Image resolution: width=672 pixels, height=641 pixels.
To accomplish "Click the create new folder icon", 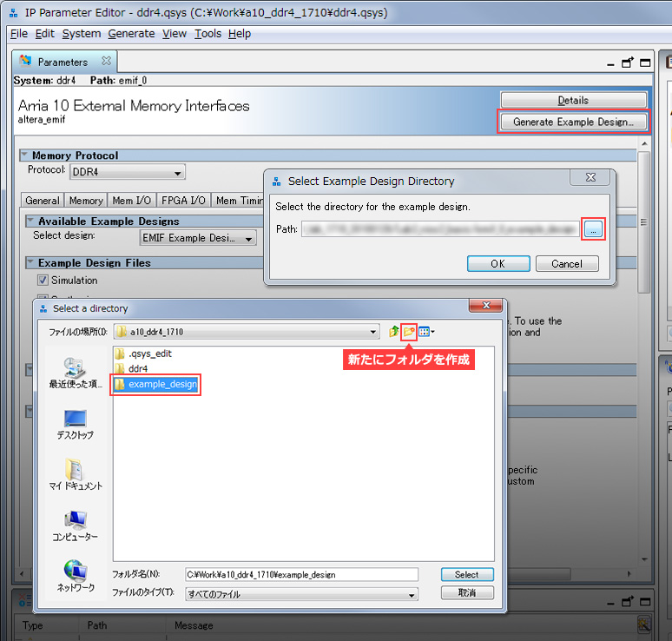I will click(409, 331).
